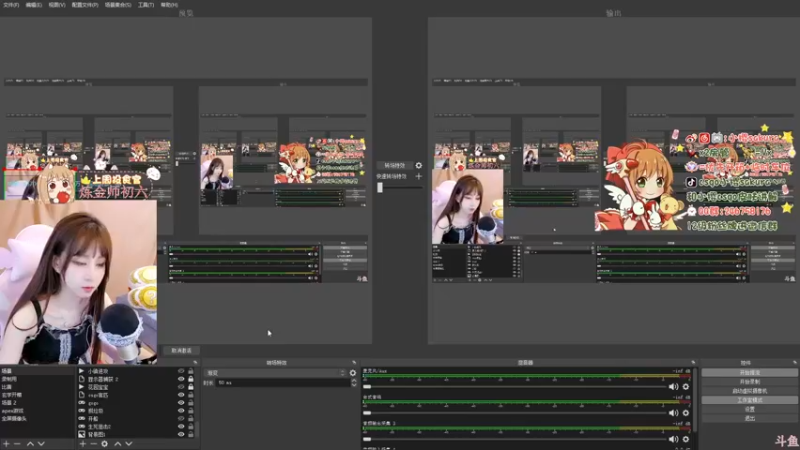This screenshot has width=800, height=450.
Task: Open source properties gear in sources toolbar
Action: (x=105, y=444)
